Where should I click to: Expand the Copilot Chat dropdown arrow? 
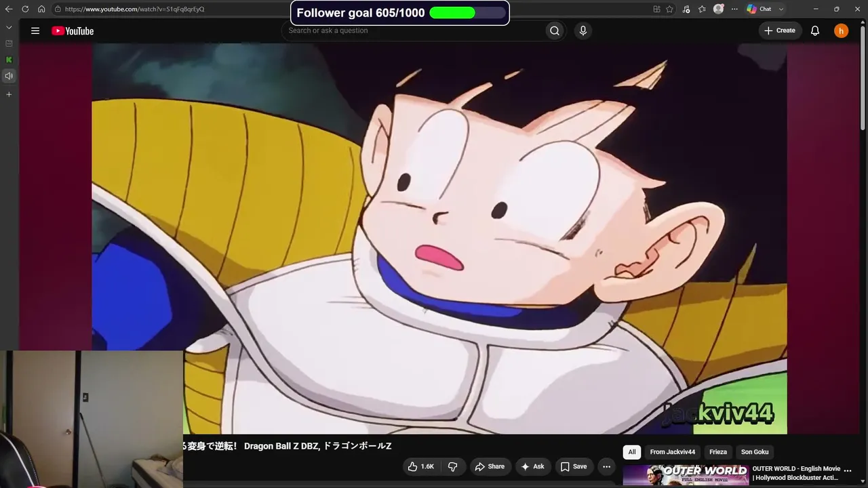[x=781, y=9]
